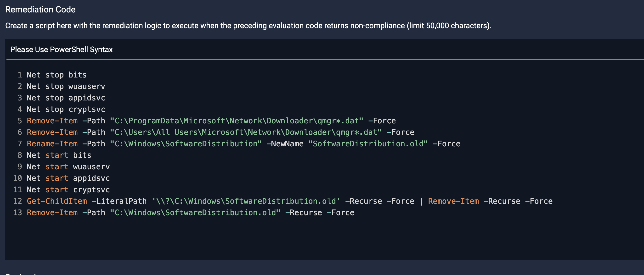
Task: Click line 1 'Net stop bits' code
Action: click(x=56, y=75)
